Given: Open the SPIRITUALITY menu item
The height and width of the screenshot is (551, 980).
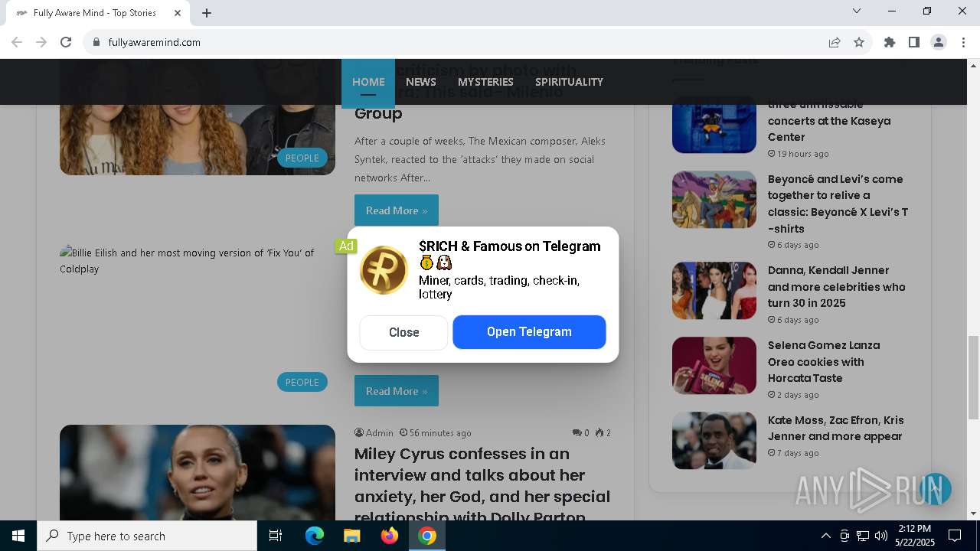Looking at the screenshot, I should [x=569, y=82].
